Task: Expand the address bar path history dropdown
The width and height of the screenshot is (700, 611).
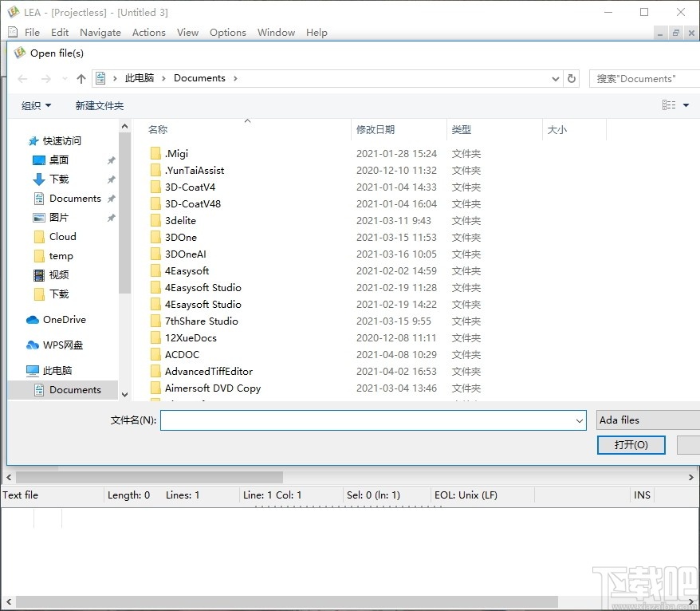Action: (556, 79)
